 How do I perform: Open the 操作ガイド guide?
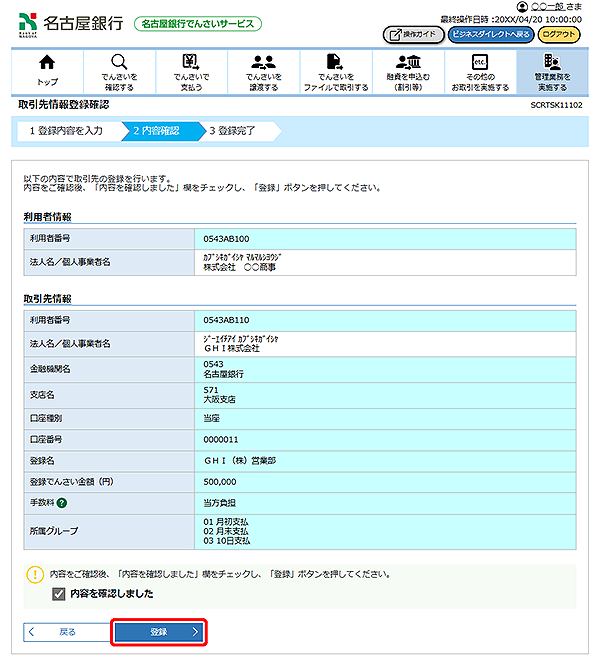tap(412, 34)
